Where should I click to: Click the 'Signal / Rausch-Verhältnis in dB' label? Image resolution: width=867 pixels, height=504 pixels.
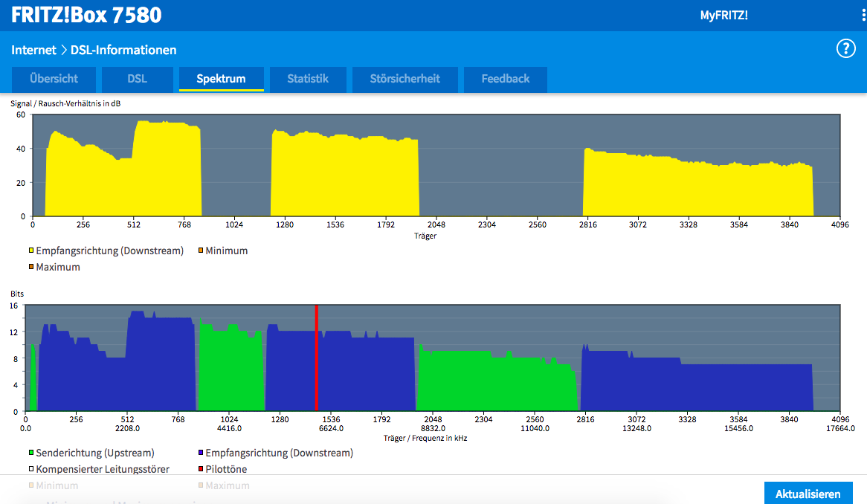coord(65,103)
